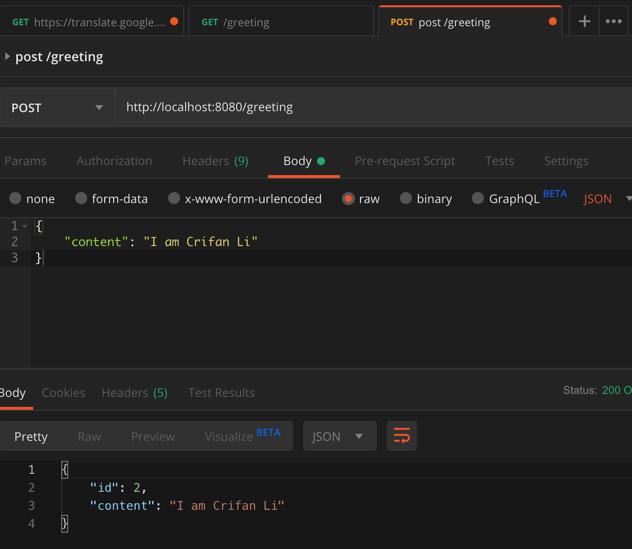Select the binary body option
This screenshot has height=549, width=632.
click(x=406, y=198)
